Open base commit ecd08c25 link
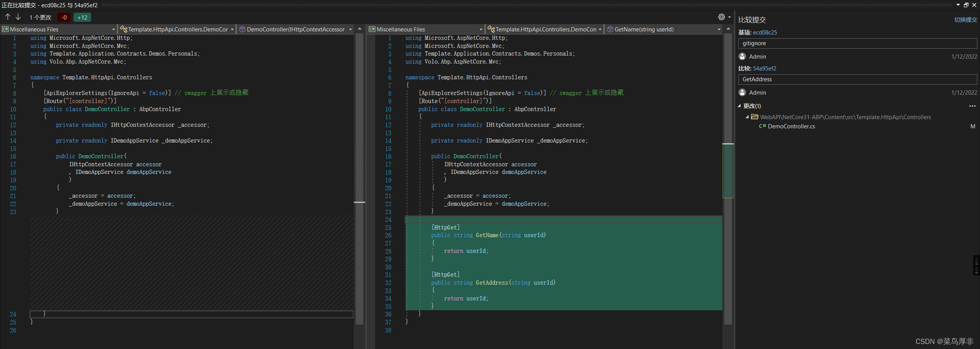980x349 pixels. pos(765,32)
